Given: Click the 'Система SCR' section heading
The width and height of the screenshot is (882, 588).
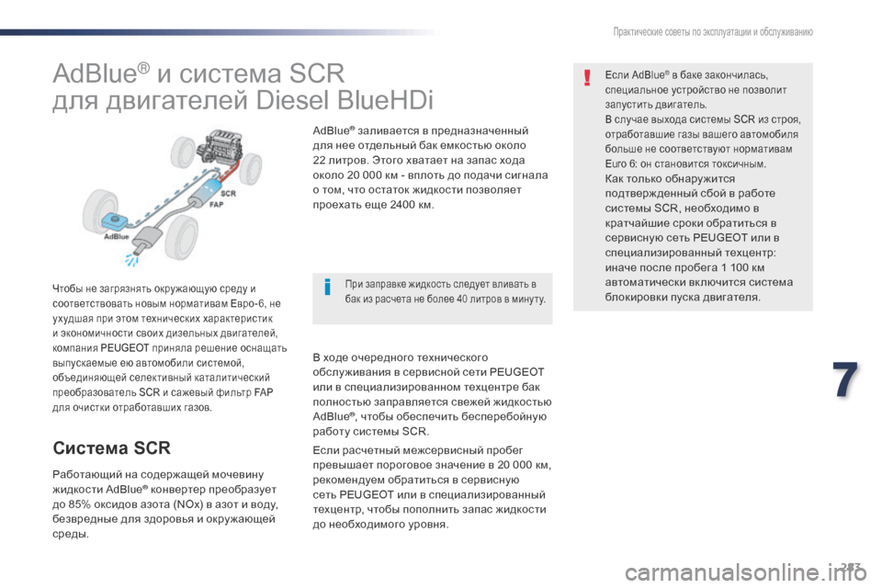Looking at the screenshot, I should tap(111, 448).
